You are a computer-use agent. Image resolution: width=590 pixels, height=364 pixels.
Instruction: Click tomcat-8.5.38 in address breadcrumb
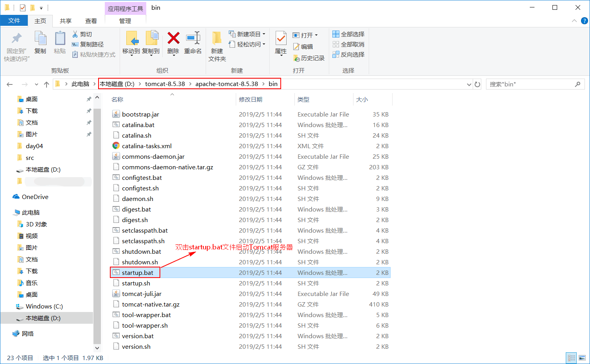165,84
